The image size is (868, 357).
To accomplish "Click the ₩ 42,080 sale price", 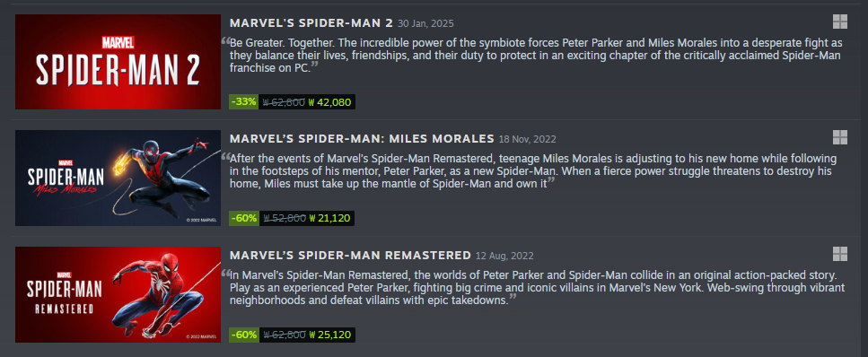I will tap(330, 102).
